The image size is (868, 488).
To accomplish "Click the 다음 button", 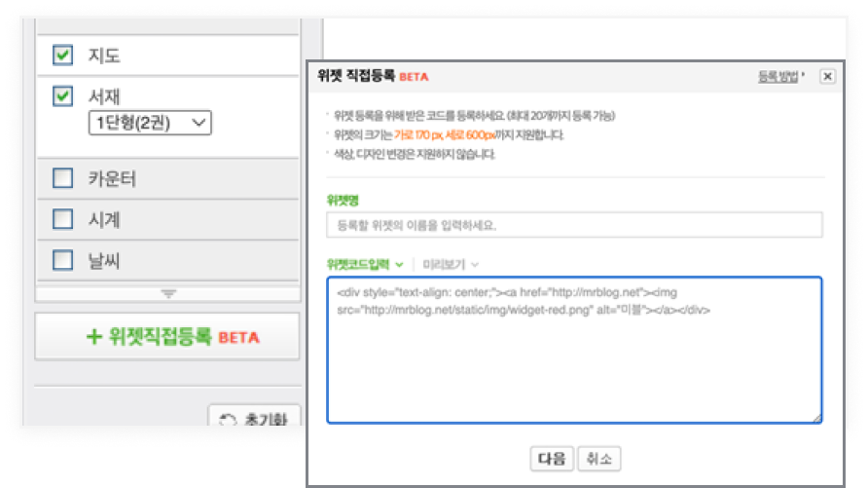I will pos(552,459).
